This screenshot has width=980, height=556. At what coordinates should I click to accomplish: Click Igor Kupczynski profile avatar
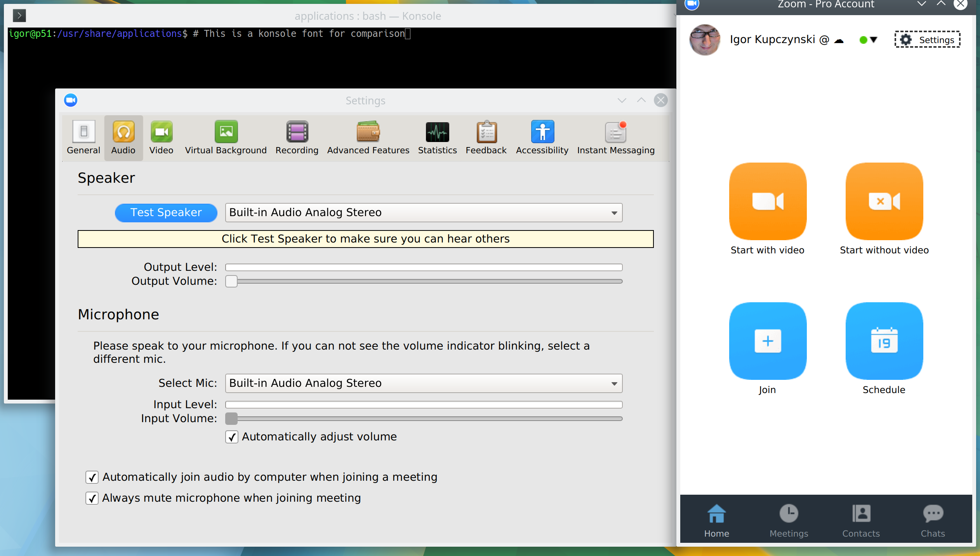tap(705, 40)
